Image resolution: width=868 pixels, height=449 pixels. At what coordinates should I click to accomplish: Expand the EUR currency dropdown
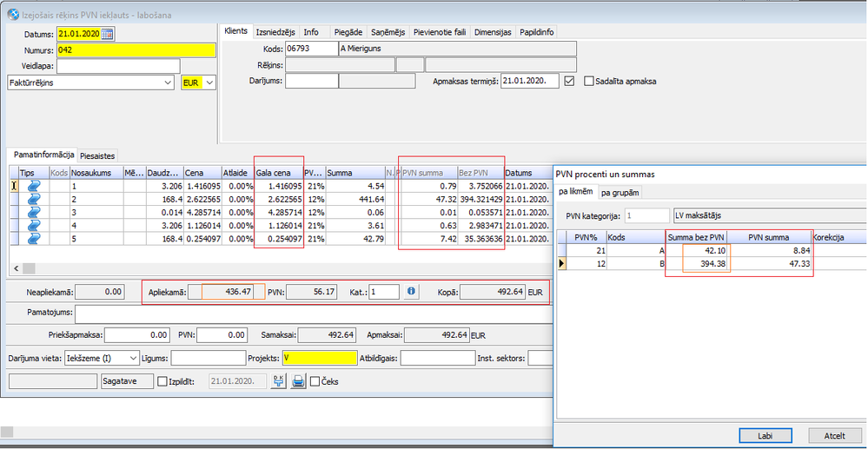pos(209,83)
